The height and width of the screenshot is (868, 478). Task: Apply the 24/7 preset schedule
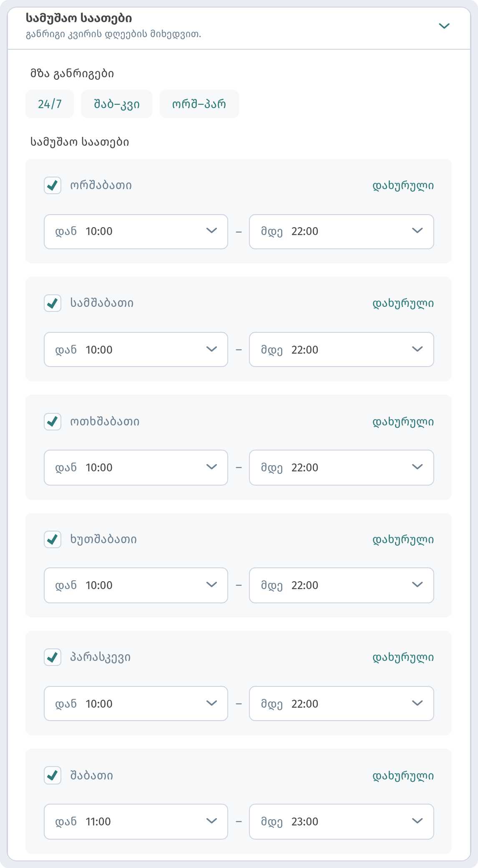50,104
